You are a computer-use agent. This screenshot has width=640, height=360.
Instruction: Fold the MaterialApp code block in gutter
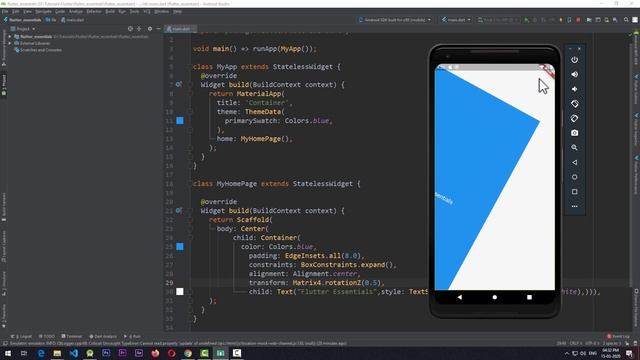pyautogui.click(x=190, y=93)
